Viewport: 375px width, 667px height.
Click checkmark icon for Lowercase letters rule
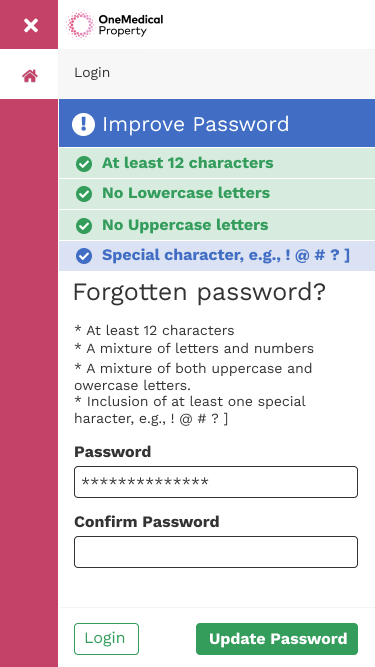(84, 194)
